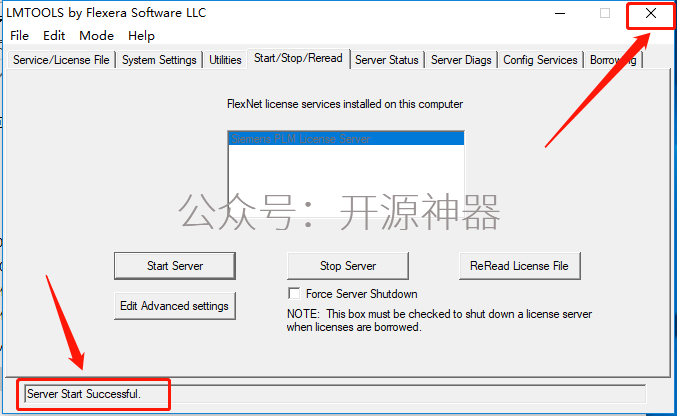Click the Start Server button
677x416 pixels.
point(175,266)
